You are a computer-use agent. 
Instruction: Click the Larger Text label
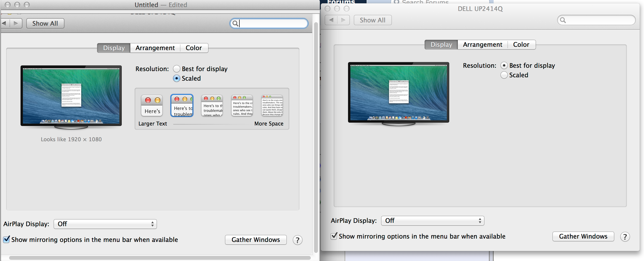(x=153, y=124)
